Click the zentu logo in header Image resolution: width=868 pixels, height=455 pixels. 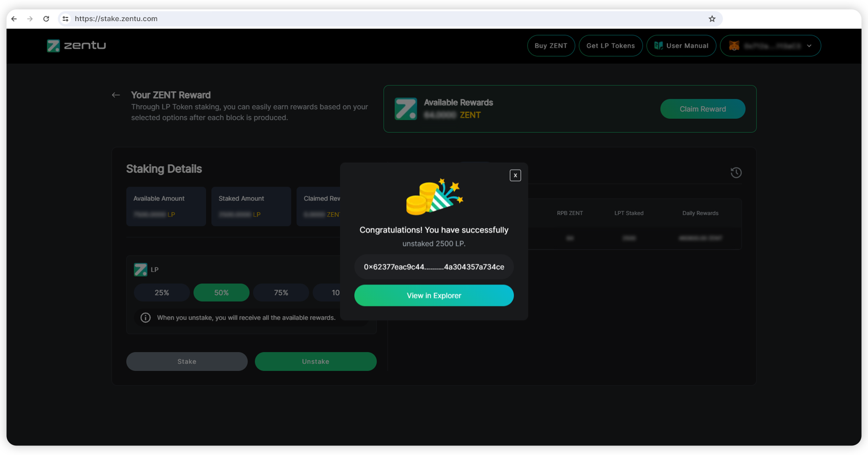(76, 46)
